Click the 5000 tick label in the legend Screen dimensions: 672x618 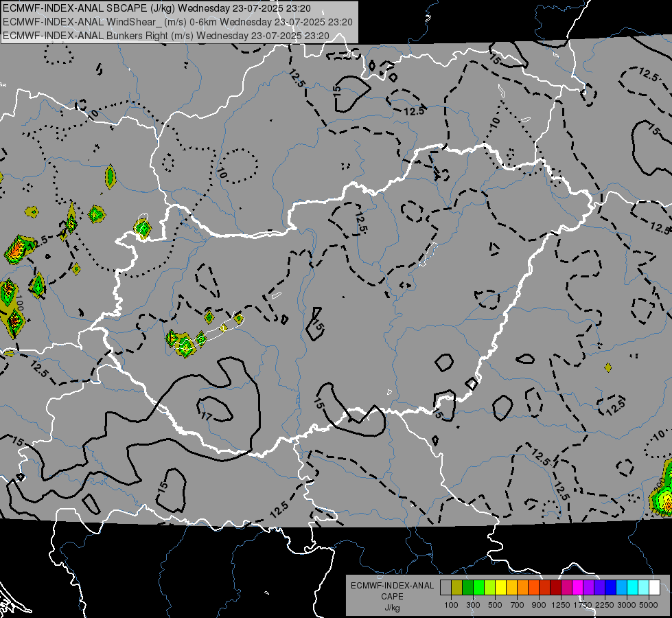coord(649,605)
